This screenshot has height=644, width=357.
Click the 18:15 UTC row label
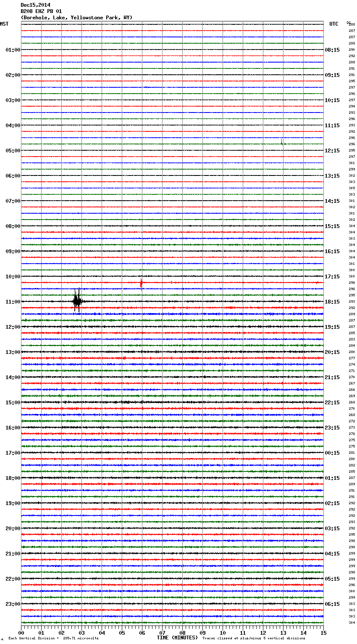(x=332, y=302)
